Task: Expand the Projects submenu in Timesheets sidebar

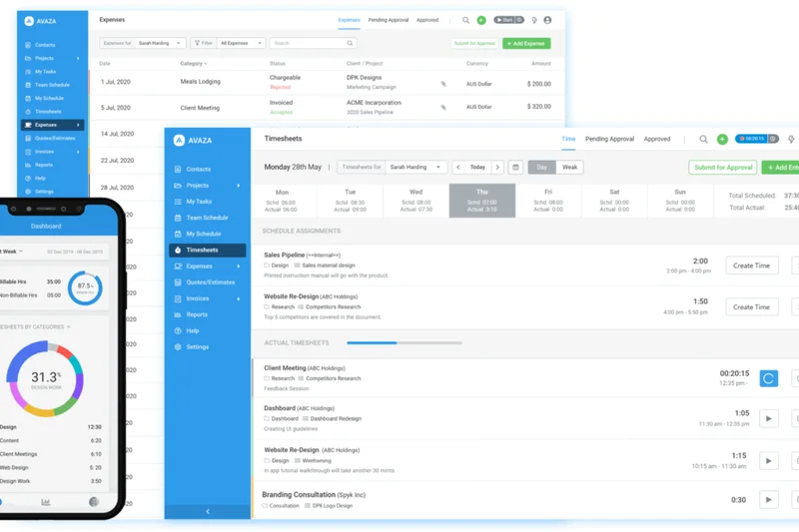Action: (238, 186)
